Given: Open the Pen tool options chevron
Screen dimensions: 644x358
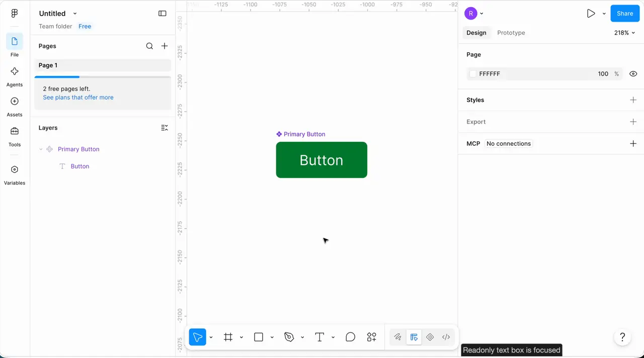Looking at the screenshot, I should click(x=302, y=337).
